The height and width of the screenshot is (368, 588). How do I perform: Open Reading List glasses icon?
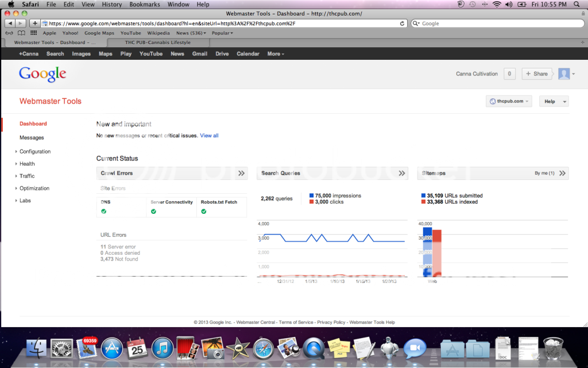9,33
